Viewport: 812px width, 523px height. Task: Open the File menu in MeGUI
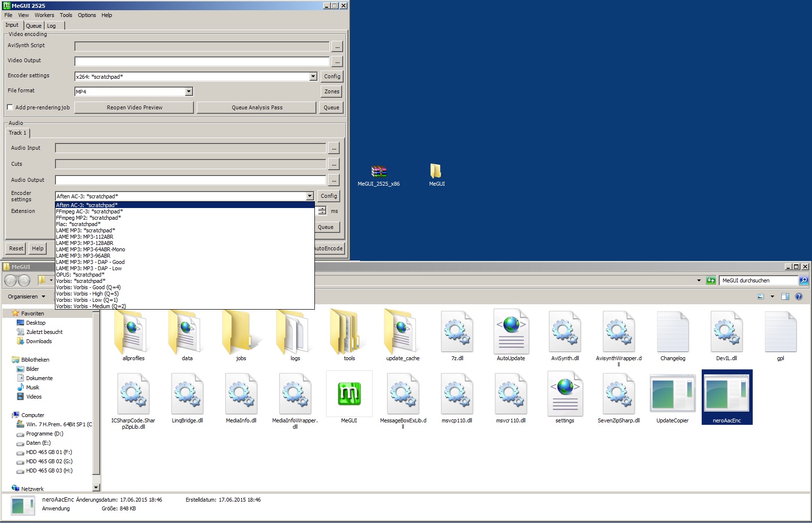tap(8, 15)
